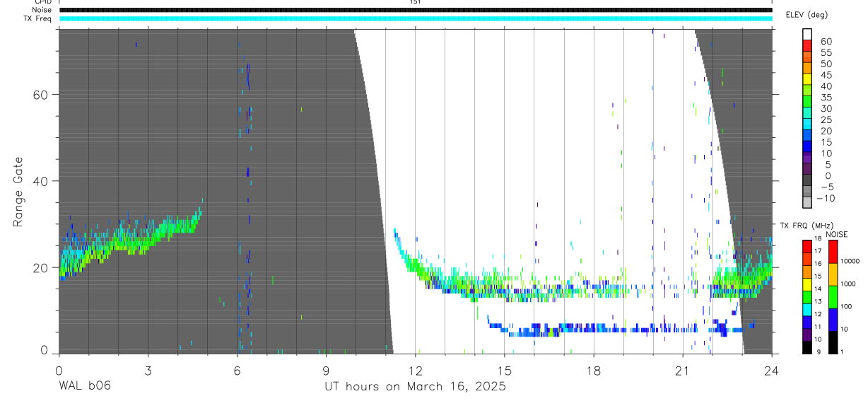This screenshot has width=868, height=401.
Task: Click x-axis tick label '6'
Action: click(237, 370)
